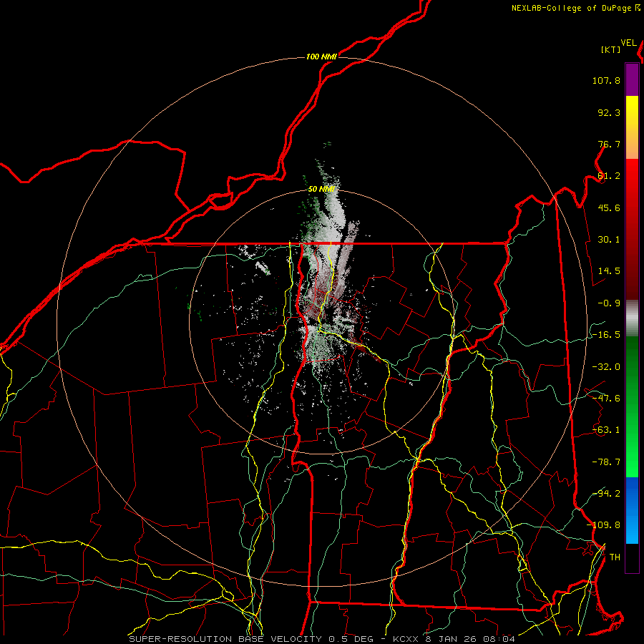Viewport: 644px width, 644px height.
Task: Click the 61.2 velocity scale value
Action: click(x=609, y=176)
